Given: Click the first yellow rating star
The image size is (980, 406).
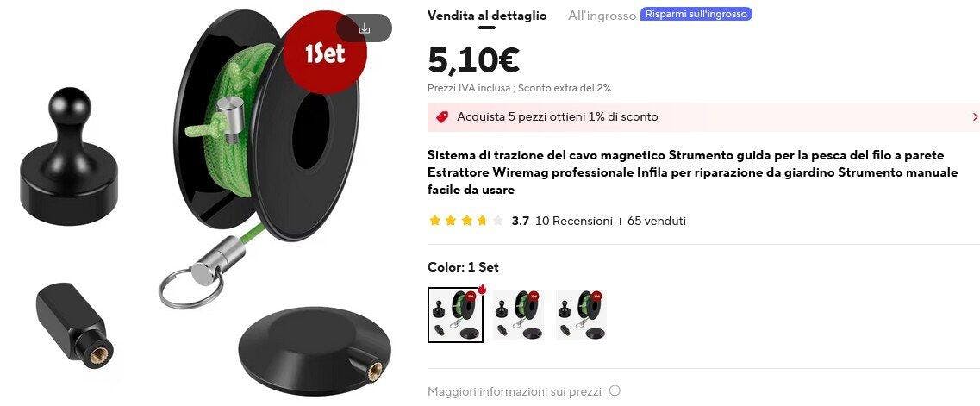Looking at the screenshot, I should click(435, 221).
